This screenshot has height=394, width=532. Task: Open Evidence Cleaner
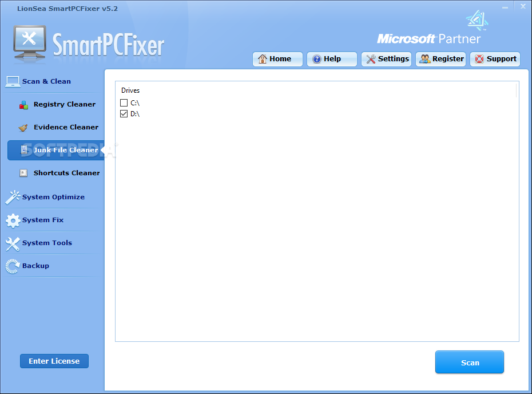click(x=66, y=127)
